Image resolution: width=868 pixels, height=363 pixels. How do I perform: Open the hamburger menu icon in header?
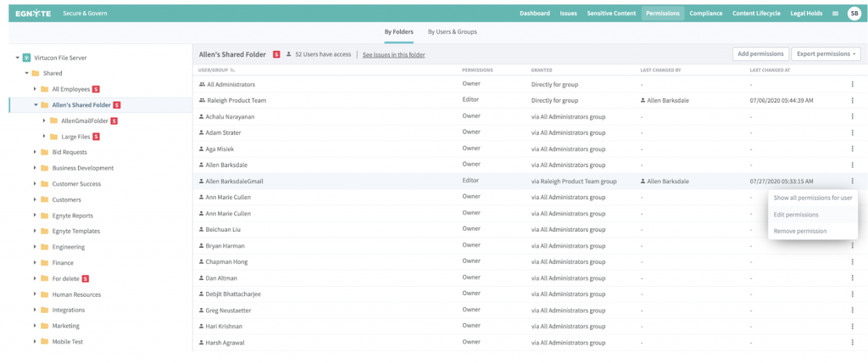pos(811,14)
